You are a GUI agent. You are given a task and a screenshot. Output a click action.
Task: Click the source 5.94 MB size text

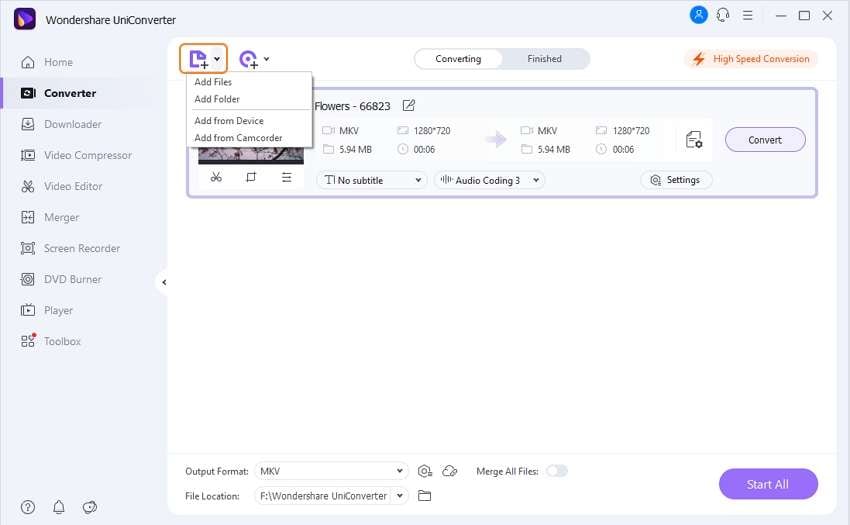tap(356, 149)
